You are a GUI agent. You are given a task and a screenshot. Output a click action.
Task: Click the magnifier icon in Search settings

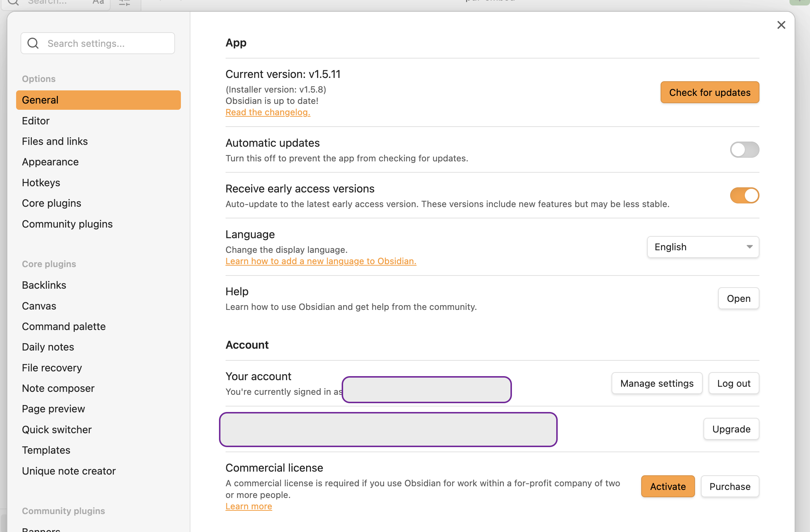coord(33,44)
